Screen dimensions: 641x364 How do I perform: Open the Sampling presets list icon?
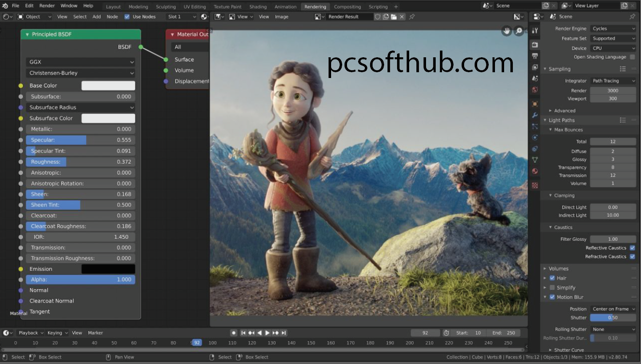(x=623, y=69)
